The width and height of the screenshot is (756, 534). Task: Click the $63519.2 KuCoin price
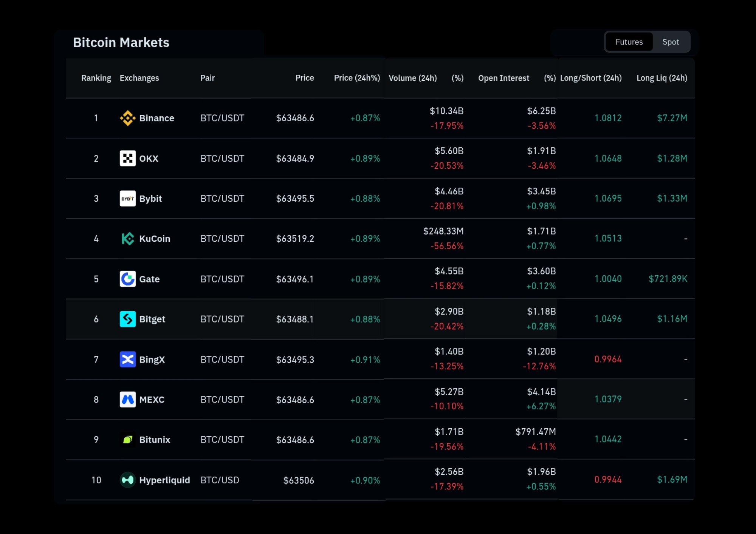click(295, 239)
